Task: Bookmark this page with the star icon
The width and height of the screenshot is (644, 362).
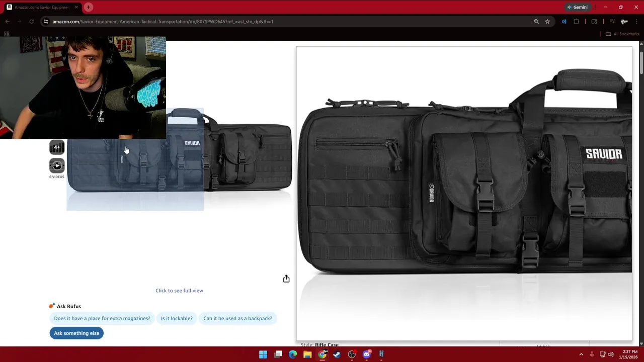Action: (x=547, y=22)
